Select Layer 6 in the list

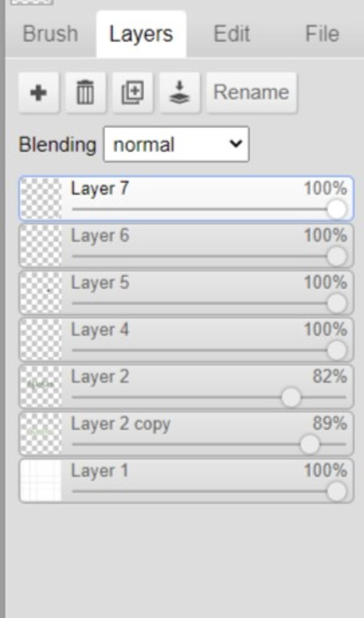pyautogui.click(x=186, y=245)
